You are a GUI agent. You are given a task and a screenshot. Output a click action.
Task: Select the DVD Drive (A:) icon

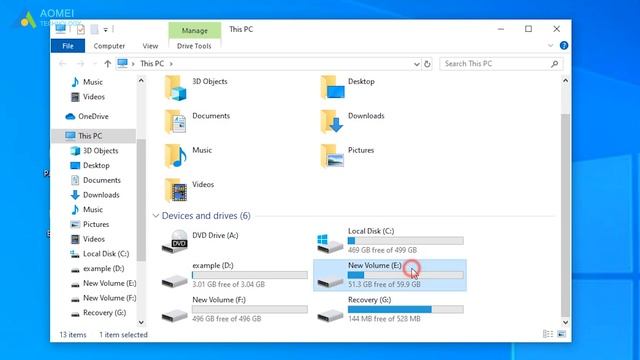(x=175, y=241)
